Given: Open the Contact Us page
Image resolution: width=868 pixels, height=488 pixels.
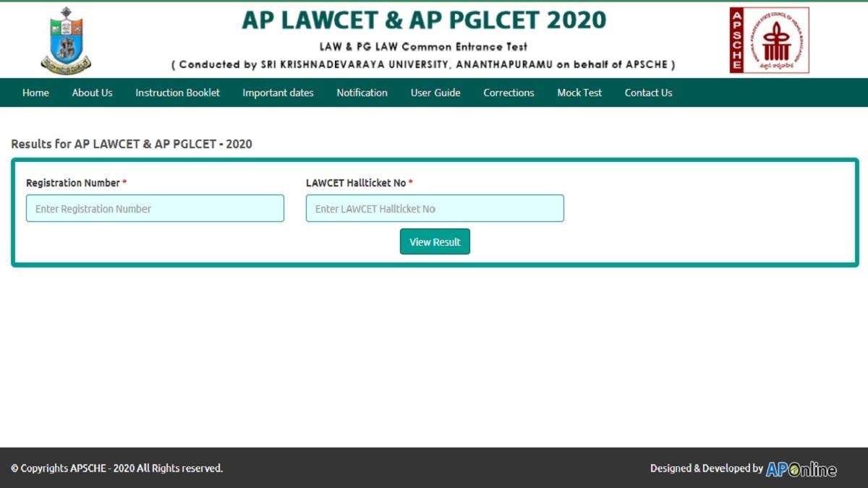Looking at the screenshot, I should point(648,93).
